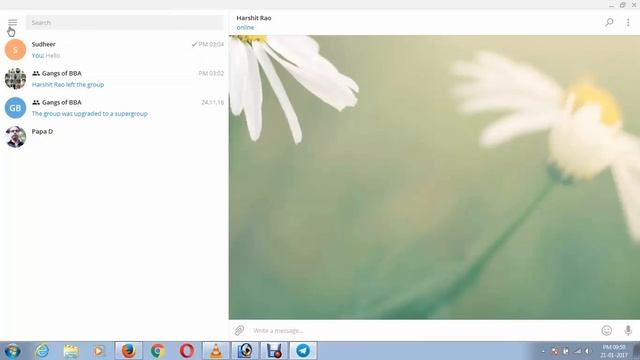Open the volume control in tray
This screenshot has height=360, width=640.
click(588, 351)
